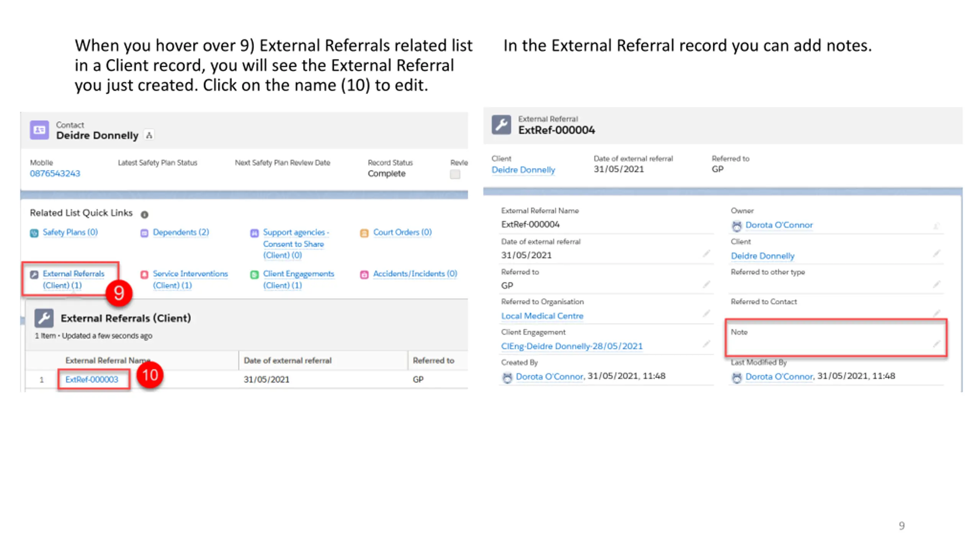Click the Support agencies quick link icon

(254, 233)
